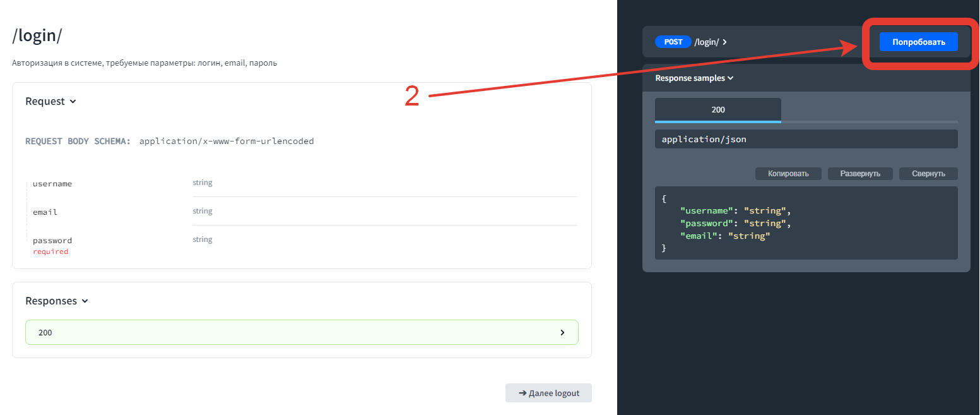Expand the green 200 response row
The width and height of the screenshot is (980, 415).
click(x=301, y=332)
